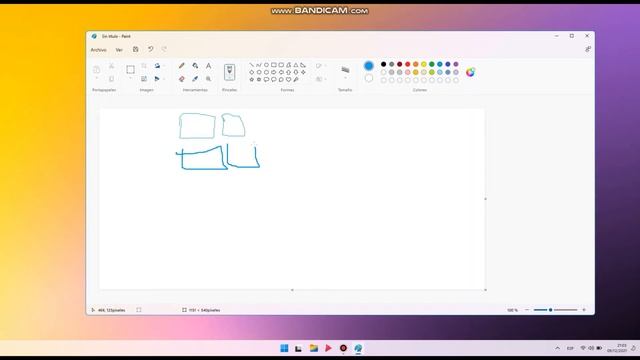
Task: Select the Line shape
Action: [251, 65]
